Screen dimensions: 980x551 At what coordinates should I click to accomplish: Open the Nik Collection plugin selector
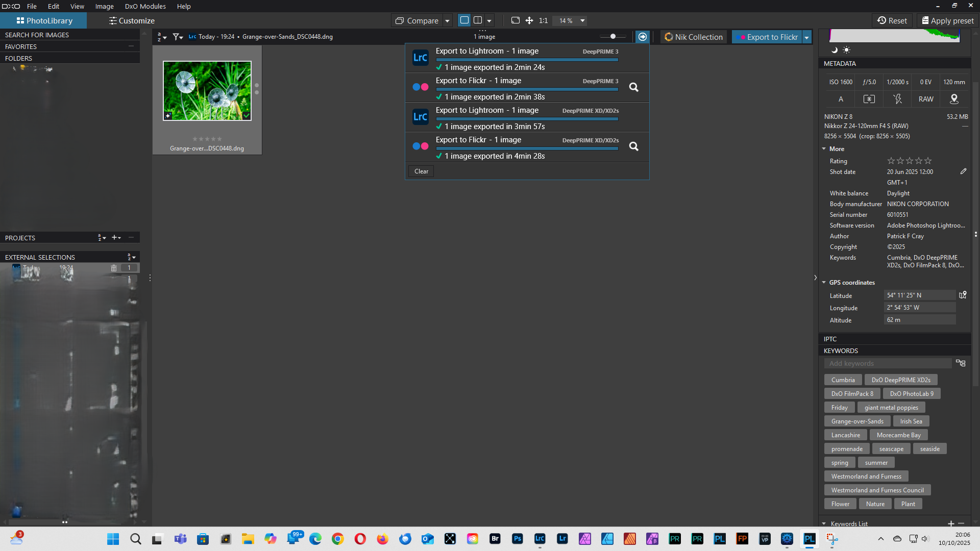694,37
